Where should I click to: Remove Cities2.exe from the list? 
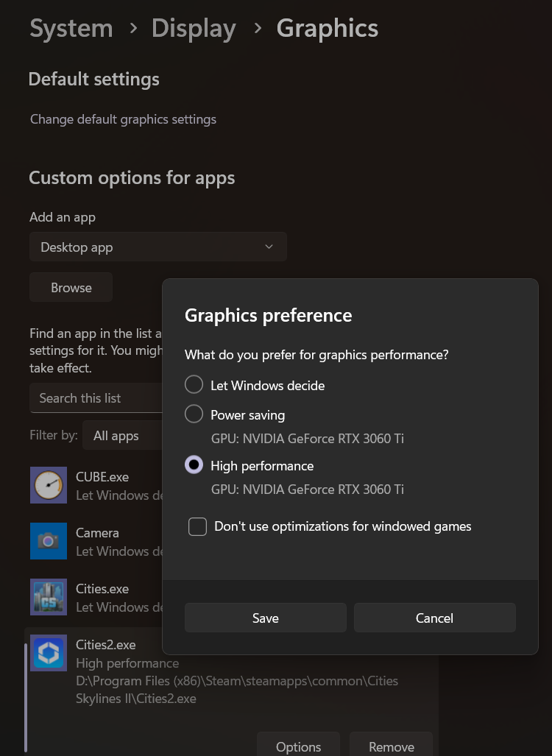pyautogui.click(x=391, y=746)
